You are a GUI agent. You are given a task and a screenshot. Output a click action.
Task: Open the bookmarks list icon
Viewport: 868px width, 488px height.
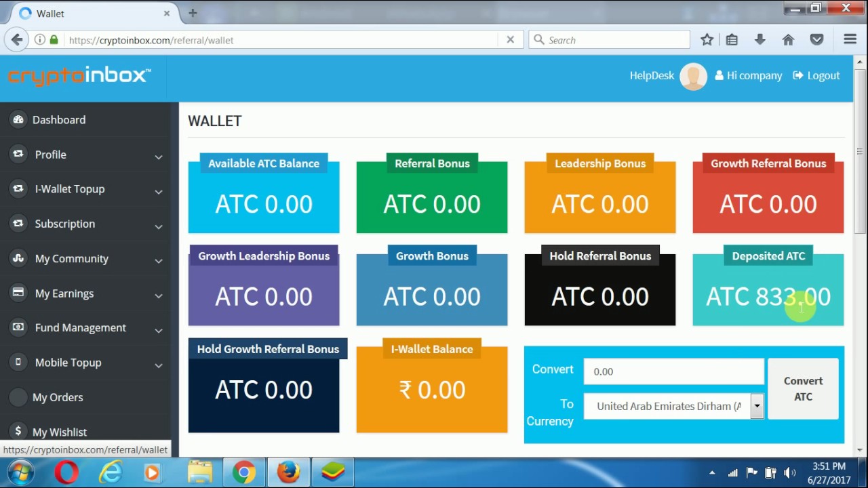pyautogui.click(x=732, y=40)
